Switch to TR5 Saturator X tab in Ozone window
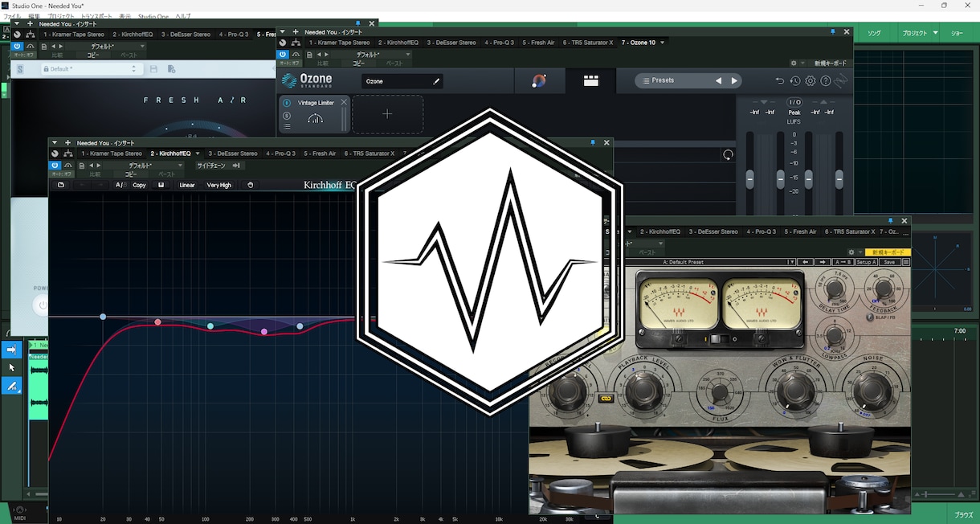Image resolution: width=980 pixels, height=524 pixels. tap(588, 43)
